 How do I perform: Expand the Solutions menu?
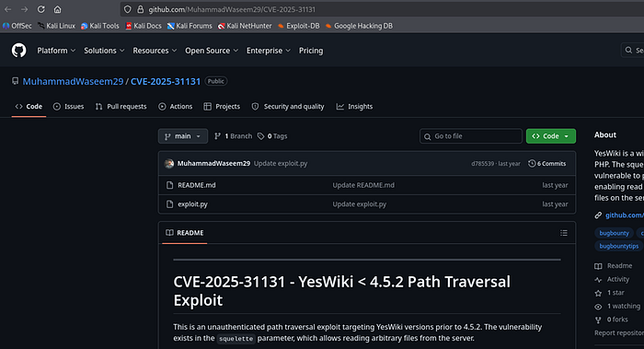click(x=104, y=50)
